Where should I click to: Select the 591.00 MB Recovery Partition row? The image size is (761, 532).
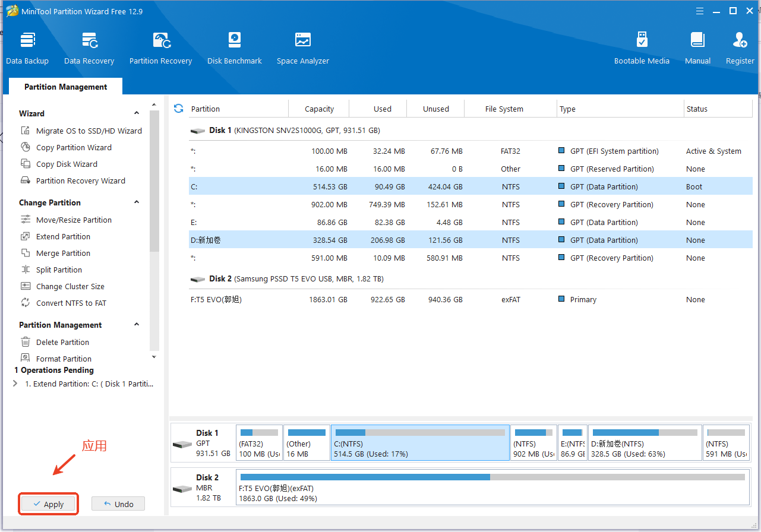pyautogui.click(x=471, y=258)
